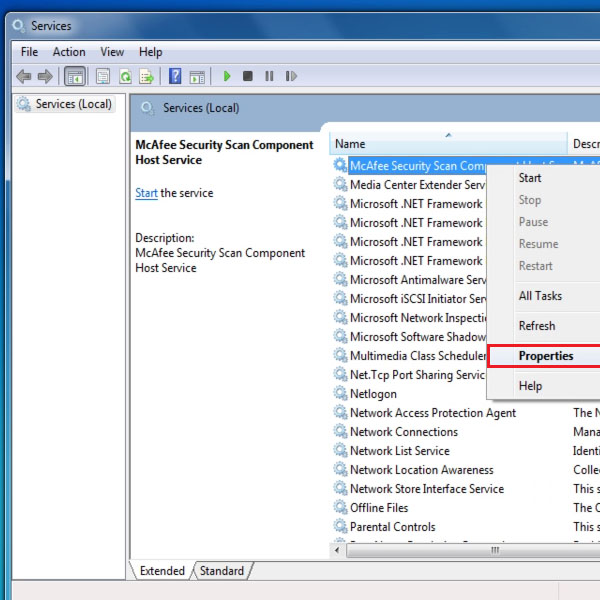Open the Help menu in the menu bar
This screenshot has height=600, width=600.
(150, 52)
